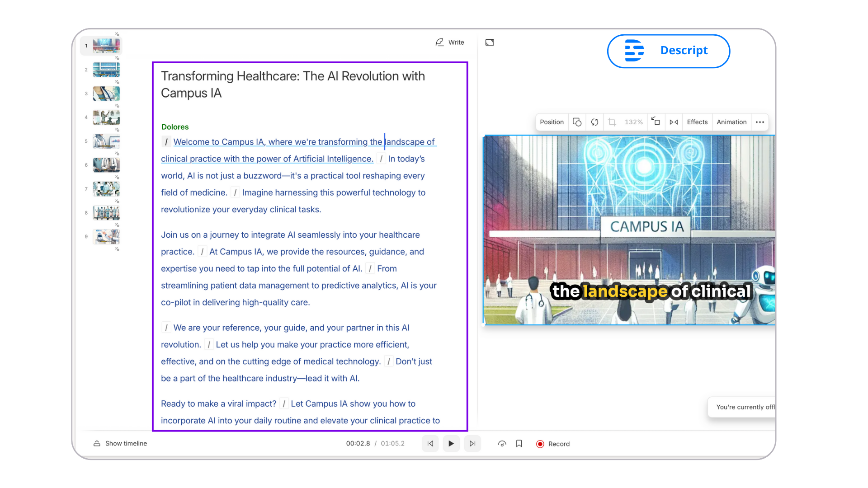Click the rotate layer icon
Screen dimensions: 868x488
(656, 122)
